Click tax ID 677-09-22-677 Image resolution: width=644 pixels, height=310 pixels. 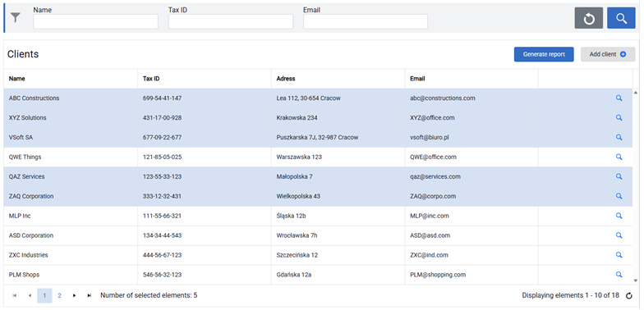(x=163, y=138)
